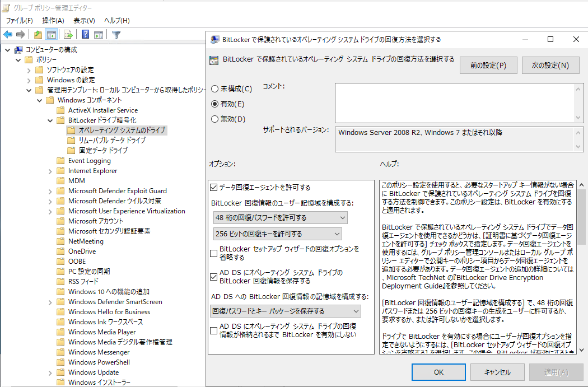
Task: Click the NetMeeting folder icon
Action: pos(60,241)
